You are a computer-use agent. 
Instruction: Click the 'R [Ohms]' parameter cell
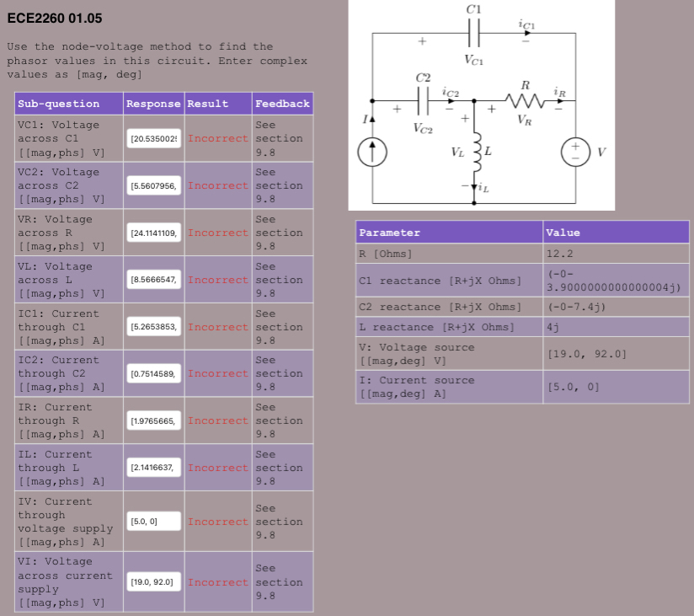[449, 254]
